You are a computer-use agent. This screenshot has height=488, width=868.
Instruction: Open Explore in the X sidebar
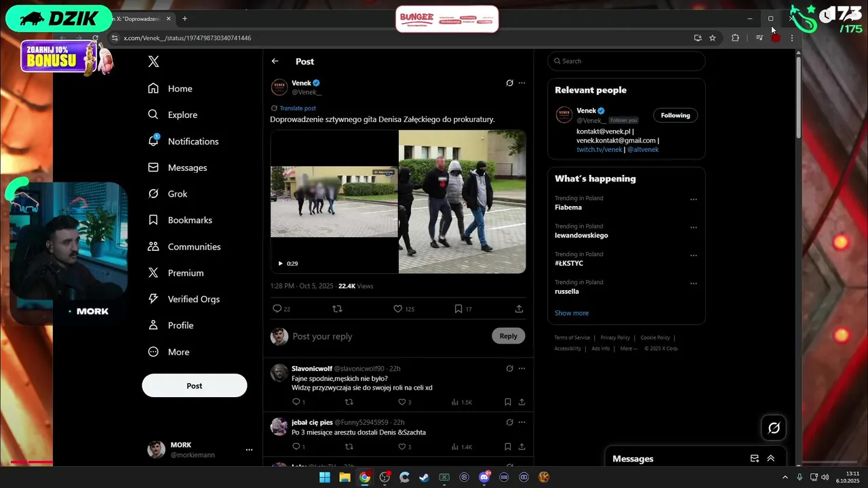pos(173,115)
